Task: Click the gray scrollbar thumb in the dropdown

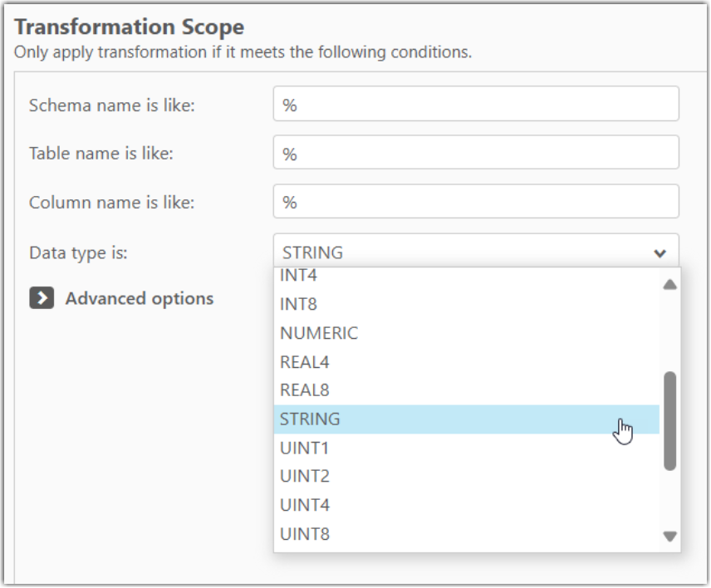Action: pyautogui.click(x=671, y=419)
